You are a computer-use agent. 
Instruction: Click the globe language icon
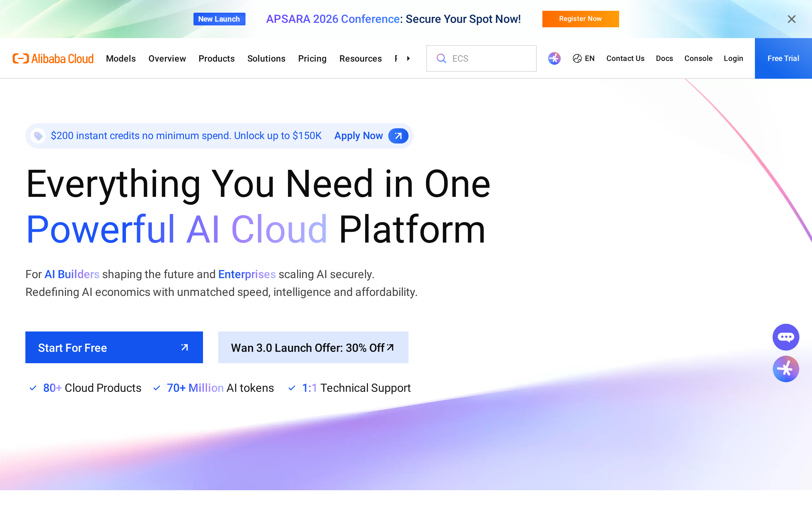[x=577, y=58]
